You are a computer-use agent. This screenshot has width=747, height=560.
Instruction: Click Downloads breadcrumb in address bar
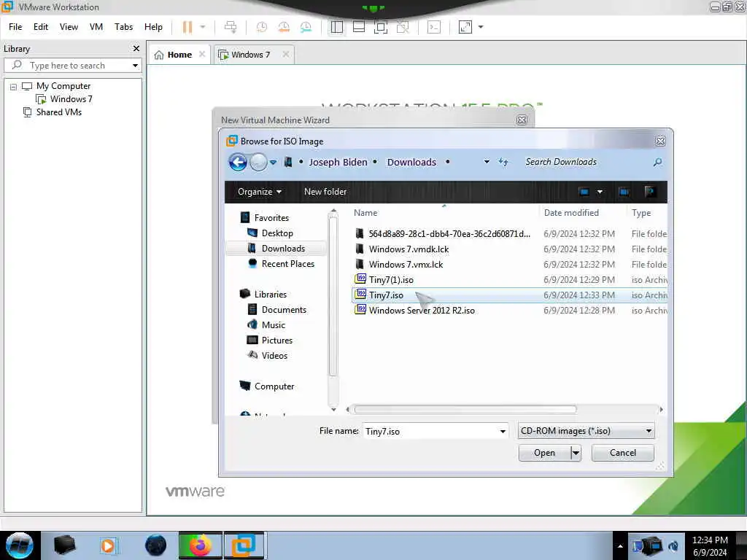(x=411, y=163)
